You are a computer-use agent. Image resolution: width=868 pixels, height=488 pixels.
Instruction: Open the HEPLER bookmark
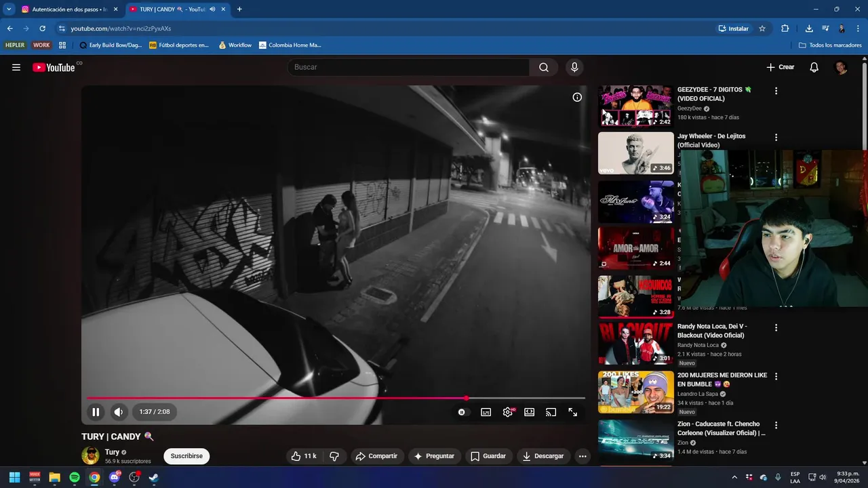click(15, 45)
